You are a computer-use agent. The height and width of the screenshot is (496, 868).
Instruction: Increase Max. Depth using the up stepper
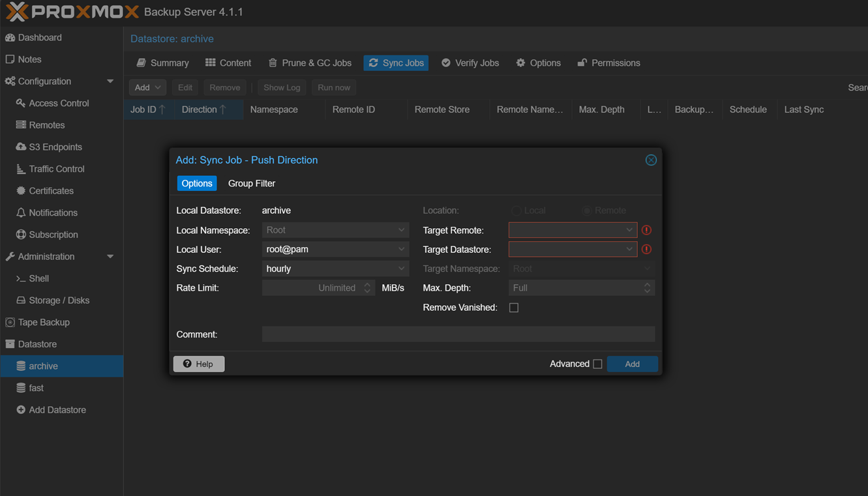(647, 284)
